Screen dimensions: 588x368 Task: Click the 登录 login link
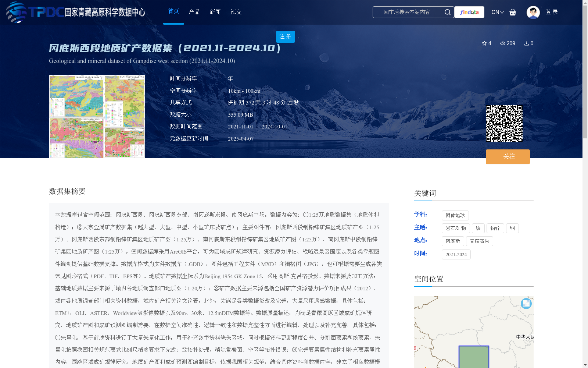(552, 12)
